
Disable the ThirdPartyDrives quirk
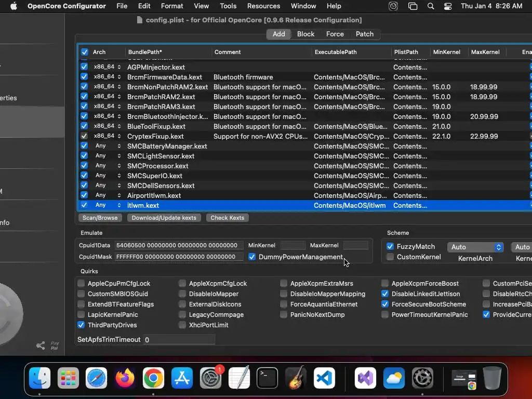[x=81, y=325]
